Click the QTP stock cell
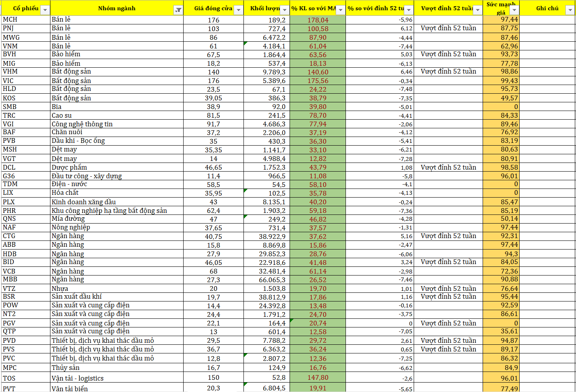 26,331
